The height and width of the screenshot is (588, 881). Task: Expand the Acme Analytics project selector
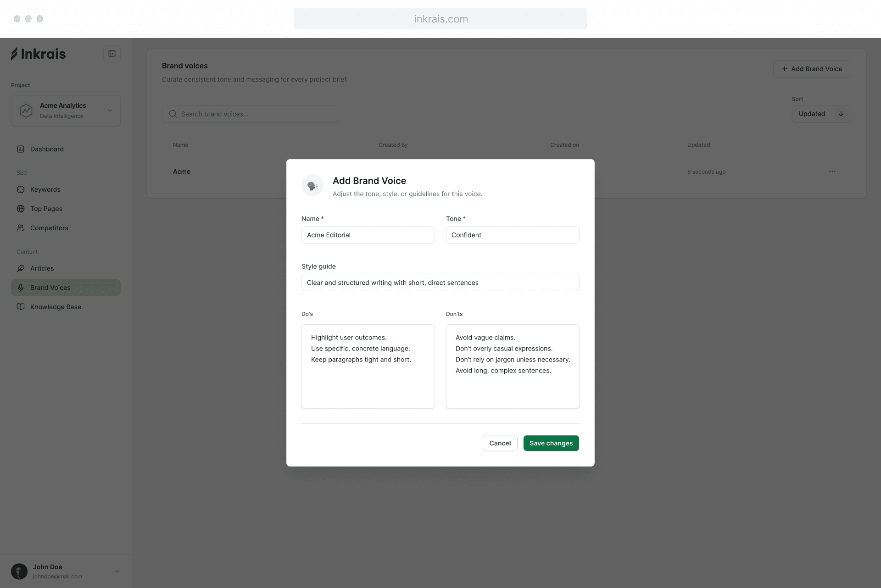pos(66,111)
